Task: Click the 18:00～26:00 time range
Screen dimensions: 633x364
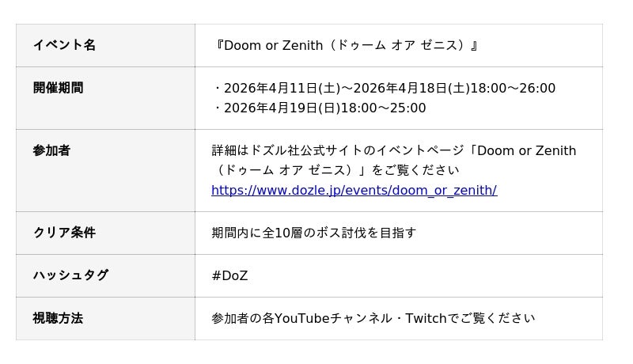Action: pyautogui.click(x=513, y=88)
